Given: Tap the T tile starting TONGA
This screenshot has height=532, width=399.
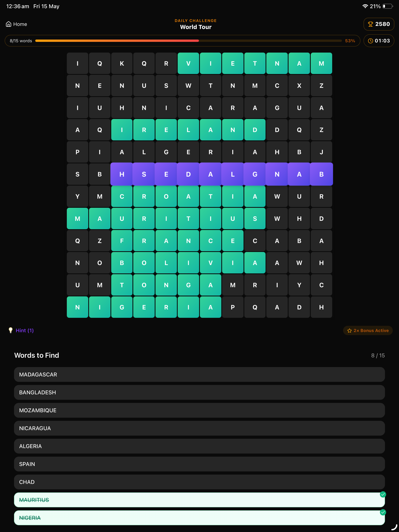Looking at the screenshot, I should click(122, 285).
